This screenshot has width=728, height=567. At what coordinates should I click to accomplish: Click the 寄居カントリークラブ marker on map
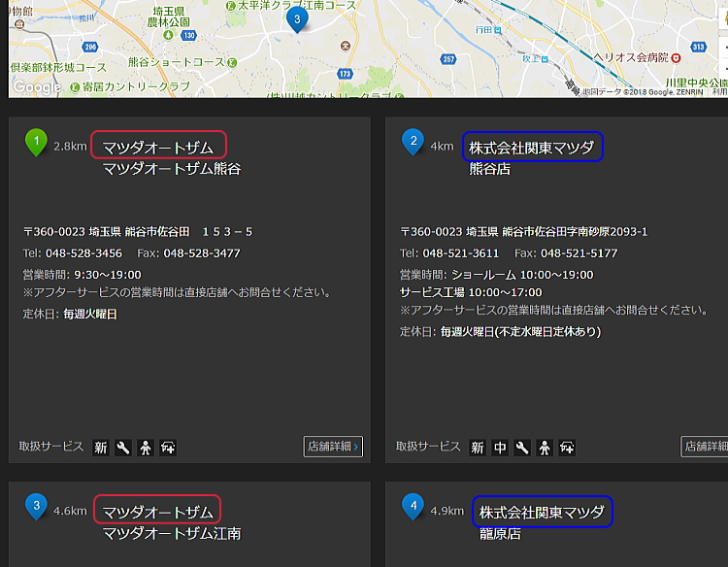(75, 86)
